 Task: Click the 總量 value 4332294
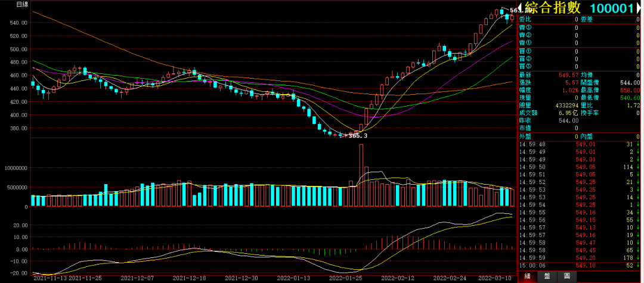(566, 105)
